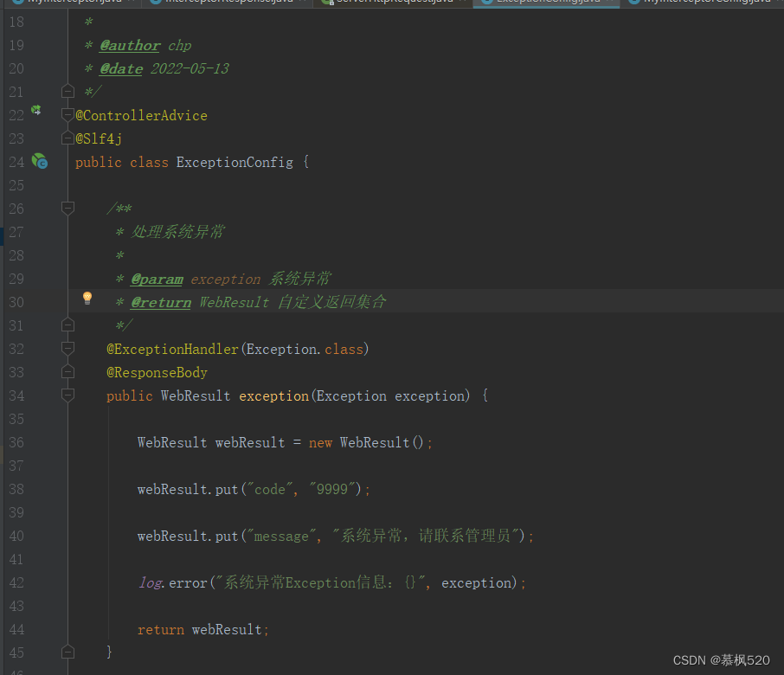Screen dimensions: 784x675
Task: Place the cursor on the class name ExceptionConfig
Action: (235, 162)
